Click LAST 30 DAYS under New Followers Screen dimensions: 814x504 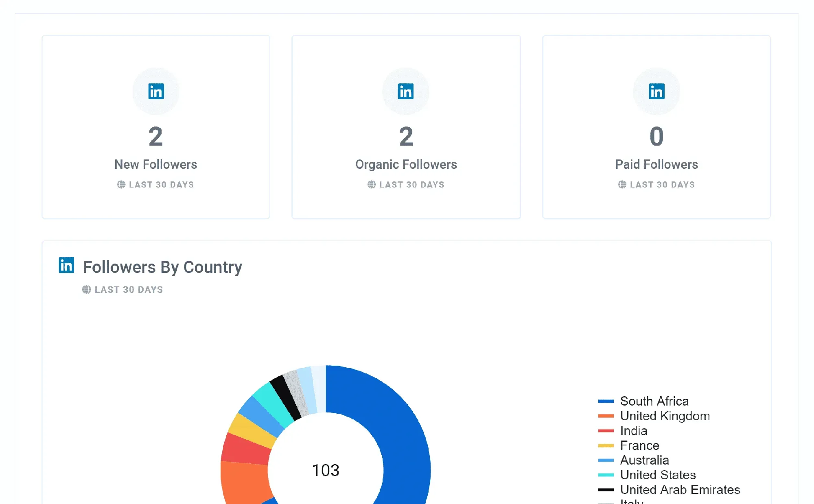pos(162,185)
